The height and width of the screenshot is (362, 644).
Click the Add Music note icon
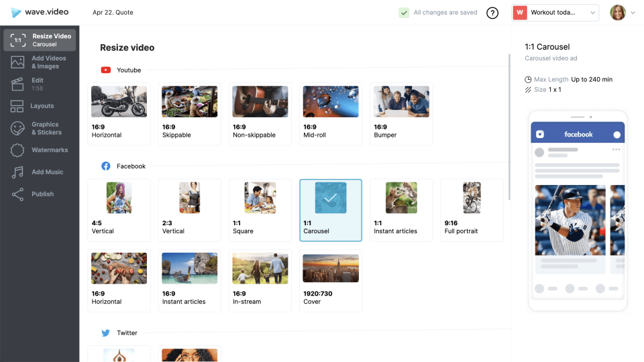coord(17,172)
